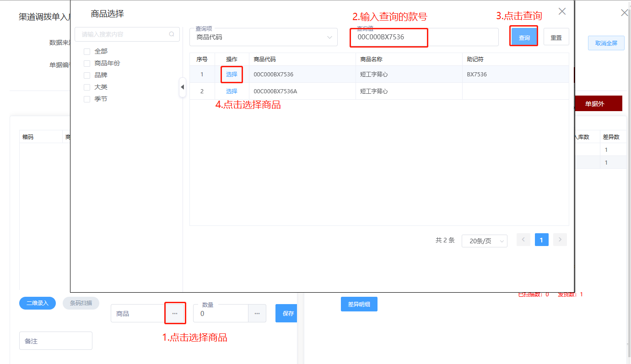Click 短工字背心 in row 2
631x364 pixels.
click(x=374, y=91)
